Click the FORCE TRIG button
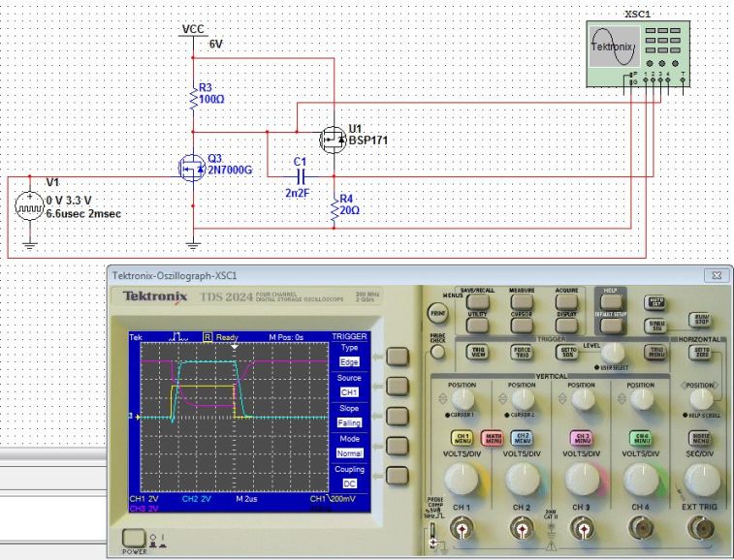This screenshot has width=734, height=560. [x=522, y=352]
